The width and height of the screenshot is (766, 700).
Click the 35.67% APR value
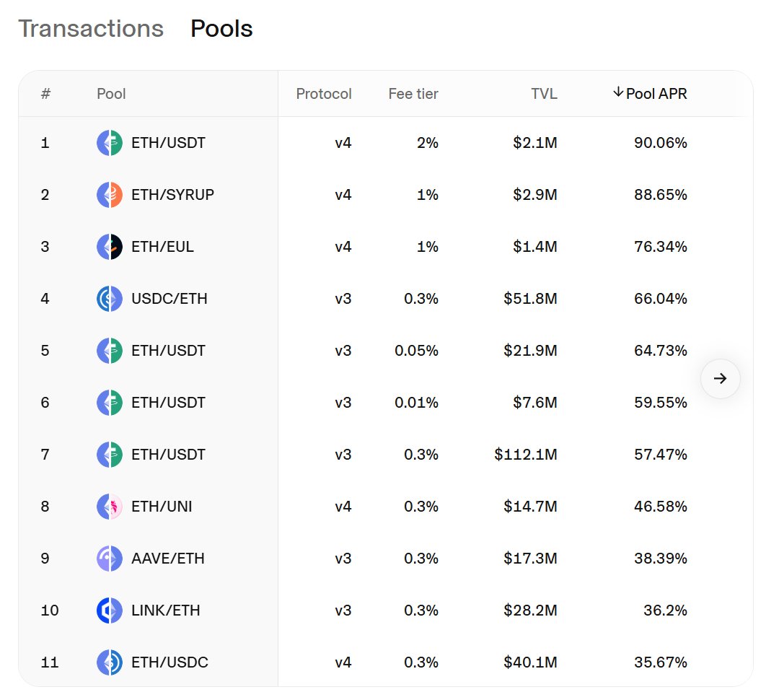tap(661, 662)
